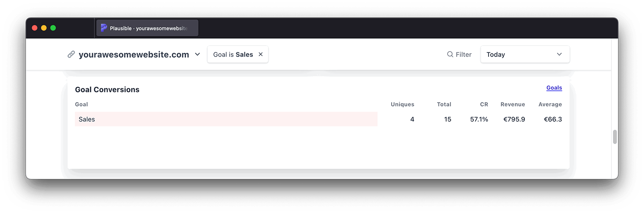
Task: Click the Average column header
Action: click(550, 104)
